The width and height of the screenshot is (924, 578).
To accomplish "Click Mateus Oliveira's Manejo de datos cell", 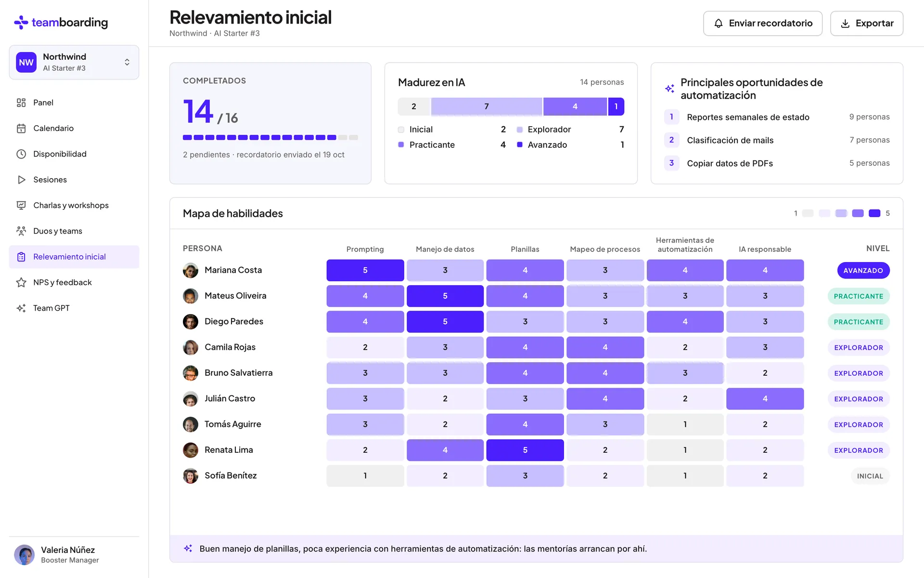I will pyautogui.click(x=445, y=296).
